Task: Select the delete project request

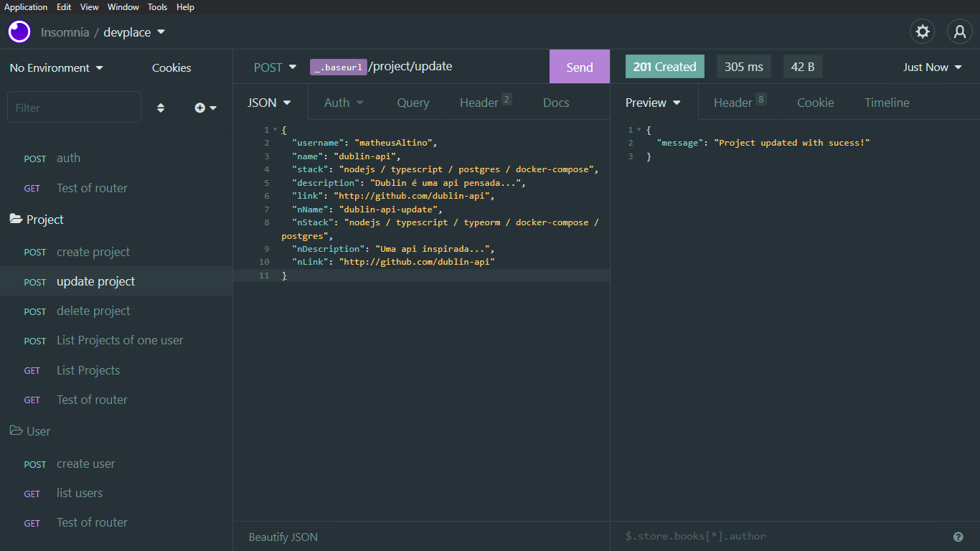Action: 116,311
